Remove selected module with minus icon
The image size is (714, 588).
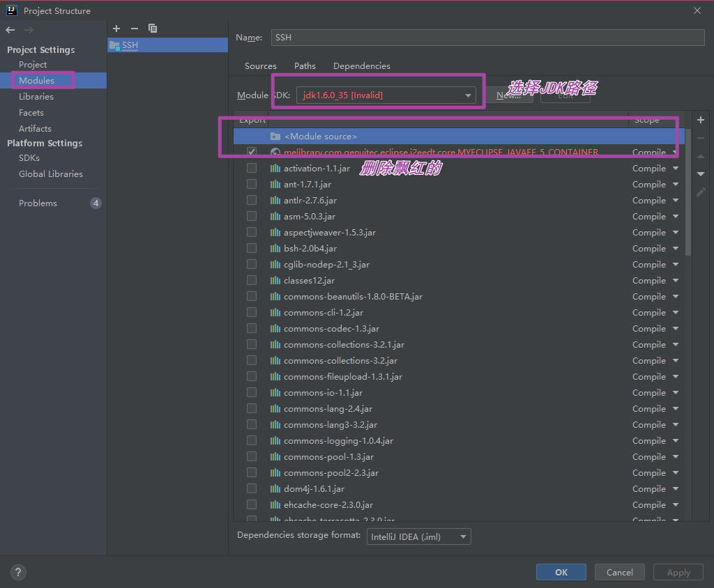tap(135, 29)
